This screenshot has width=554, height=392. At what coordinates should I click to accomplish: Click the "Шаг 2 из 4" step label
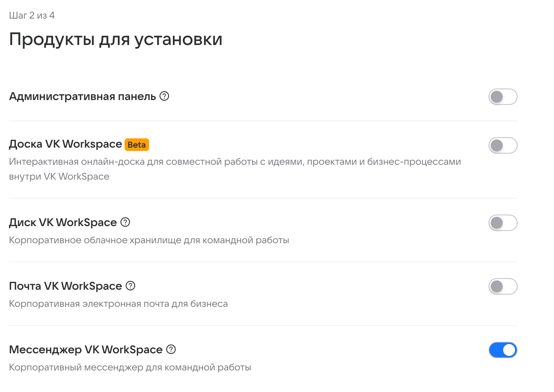[32, 15]
